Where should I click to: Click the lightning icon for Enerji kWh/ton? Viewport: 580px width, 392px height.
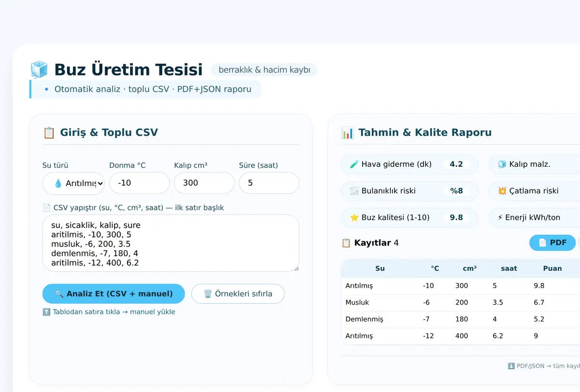[x=500, y=218]
